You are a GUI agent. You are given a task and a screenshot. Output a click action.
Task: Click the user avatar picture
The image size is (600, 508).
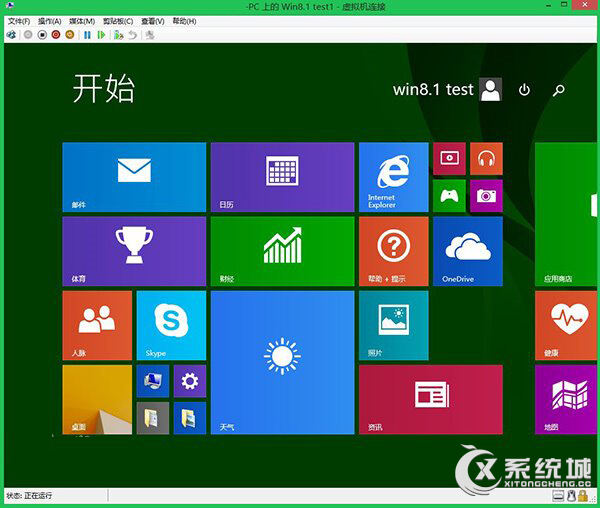[491, 90]
